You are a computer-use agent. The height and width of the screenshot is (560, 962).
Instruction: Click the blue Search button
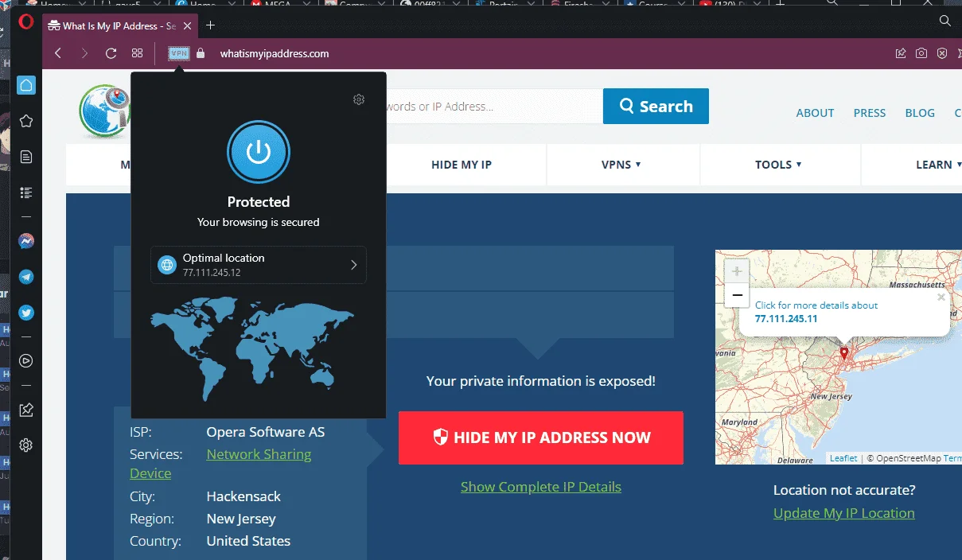[656, 106]
